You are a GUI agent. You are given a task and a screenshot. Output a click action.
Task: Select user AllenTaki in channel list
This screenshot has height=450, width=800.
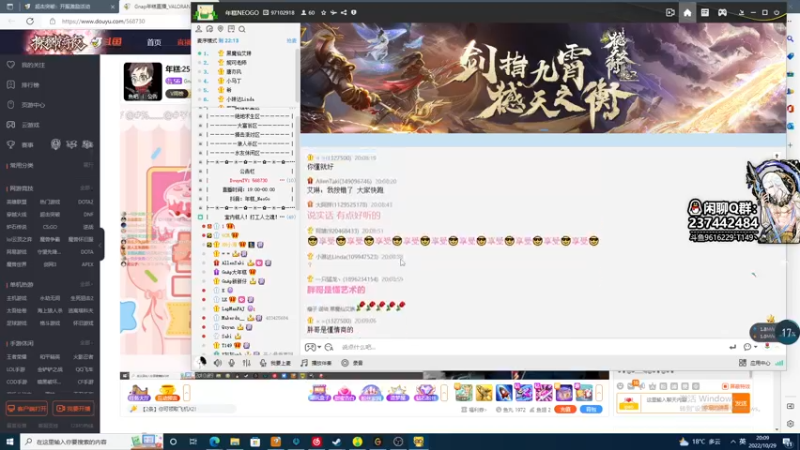pos(233,263)
